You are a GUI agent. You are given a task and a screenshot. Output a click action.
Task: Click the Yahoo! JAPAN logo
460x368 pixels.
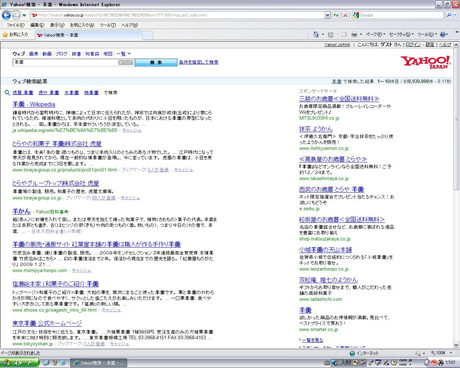coord(426,62)
